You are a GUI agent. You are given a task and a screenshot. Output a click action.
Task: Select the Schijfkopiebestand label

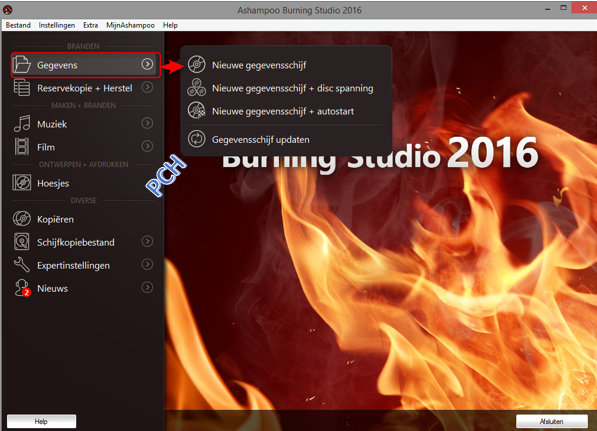coord(75,243)
